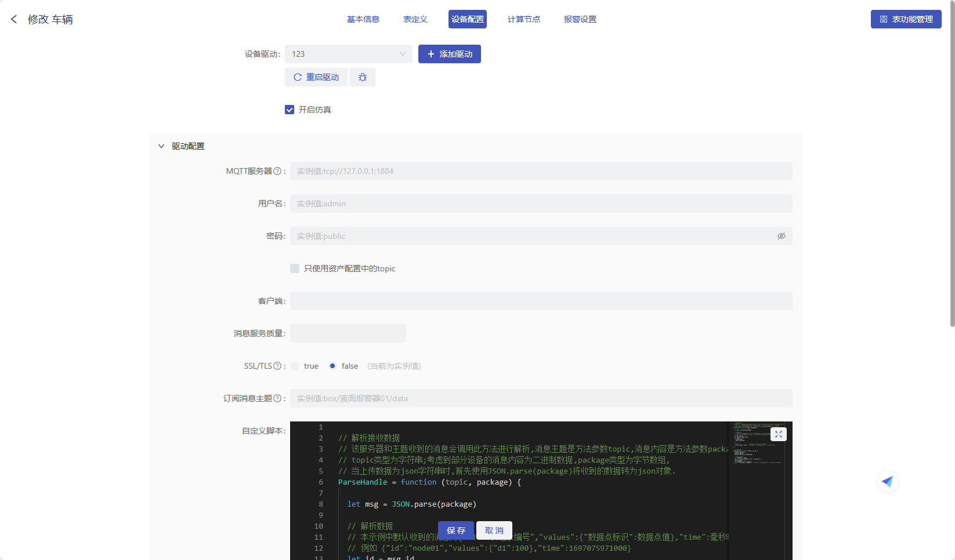Select the SSL/TLS false radio option
The width and height of the screenshot is (955, 560).
pyautogui.click(x=332, y=366)
